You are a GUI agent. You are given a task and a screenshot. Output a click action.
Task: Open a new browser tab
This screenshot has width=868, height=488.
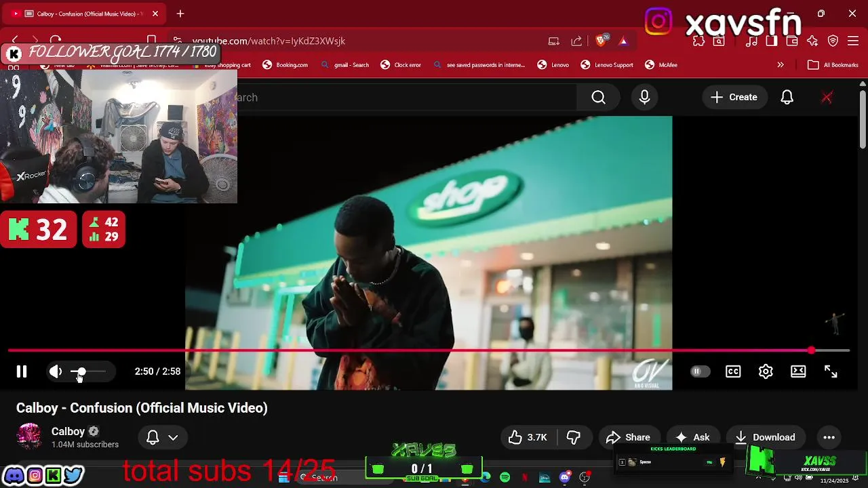(180, 14)
